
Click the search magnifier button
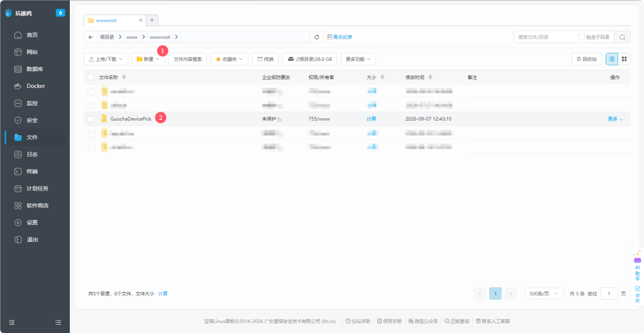click(x=622, y=37)
